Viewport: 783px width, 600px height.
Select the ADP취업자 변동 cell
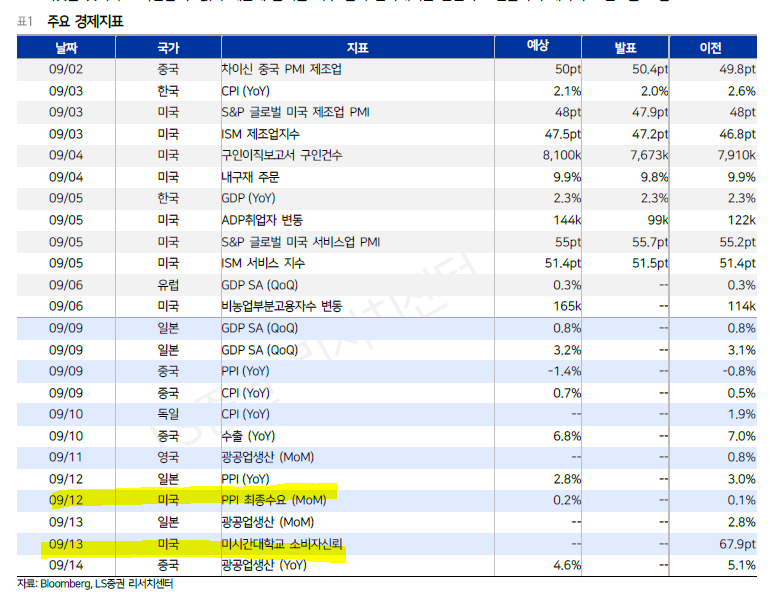point(262,220)
